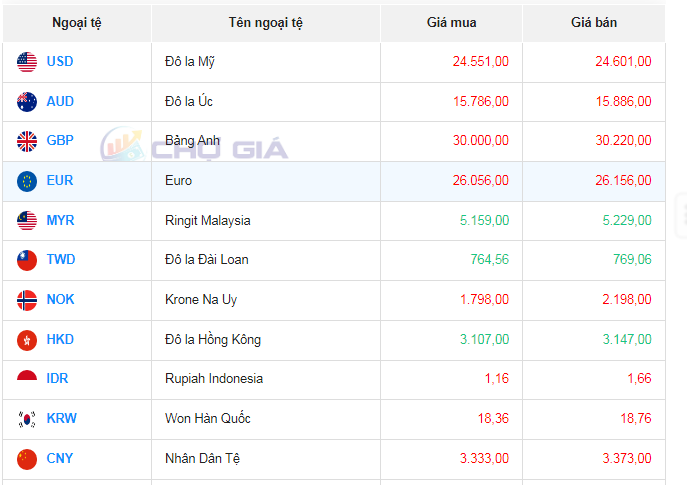Click the NOK Norway flag icon
Screen dimensions: 687x485
27,300
